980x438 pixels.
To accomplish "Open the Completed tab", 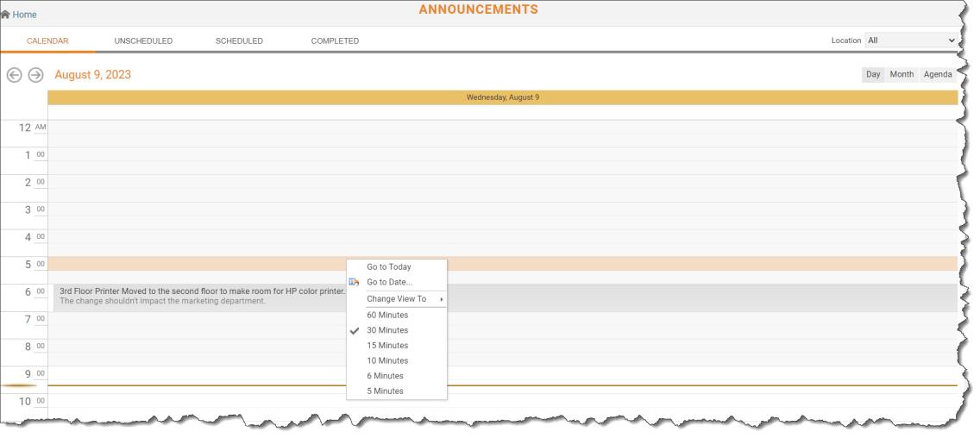I will coord(335,41).
